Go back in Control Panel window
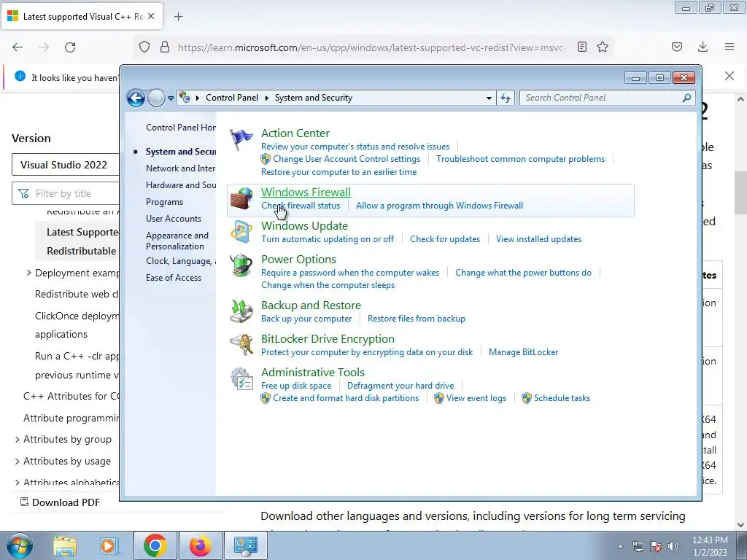The width and height of the screenshot is (747, 560). 136,98
